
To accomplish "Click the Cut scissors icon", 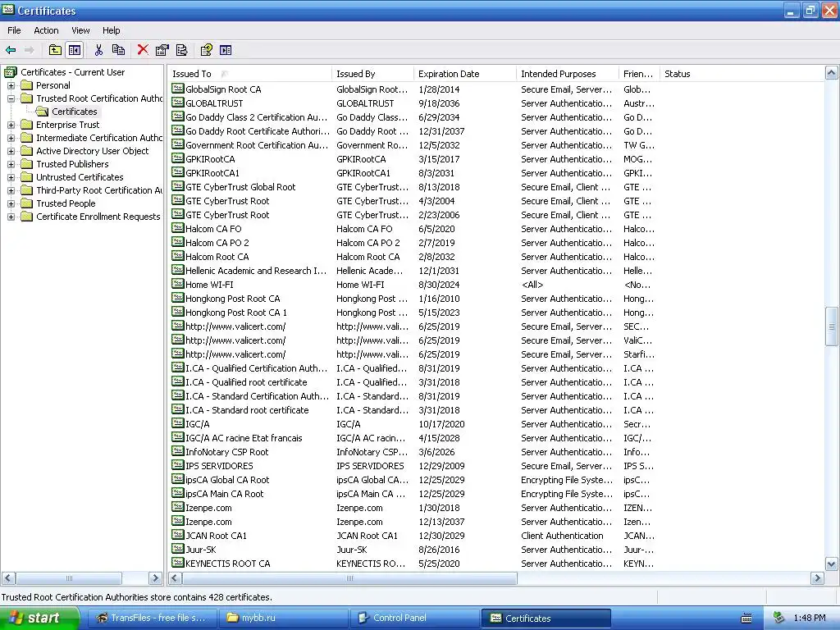I will pyautogui.click(x=98, y=50).
